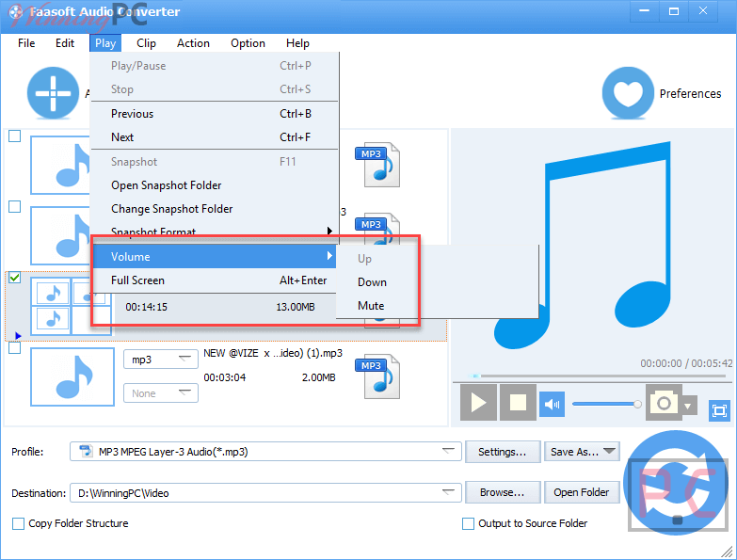Select the NEW @VIZE file thumbnail
Screen dimensions: 737x560
click(x=72, y=376)
